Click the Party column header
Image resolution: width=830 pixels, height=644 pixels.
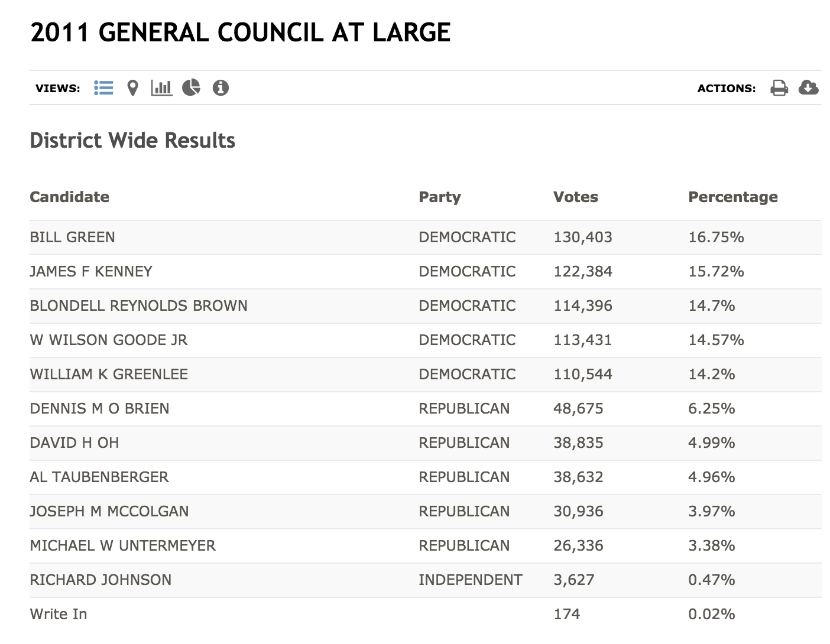(x=440, y=197)
